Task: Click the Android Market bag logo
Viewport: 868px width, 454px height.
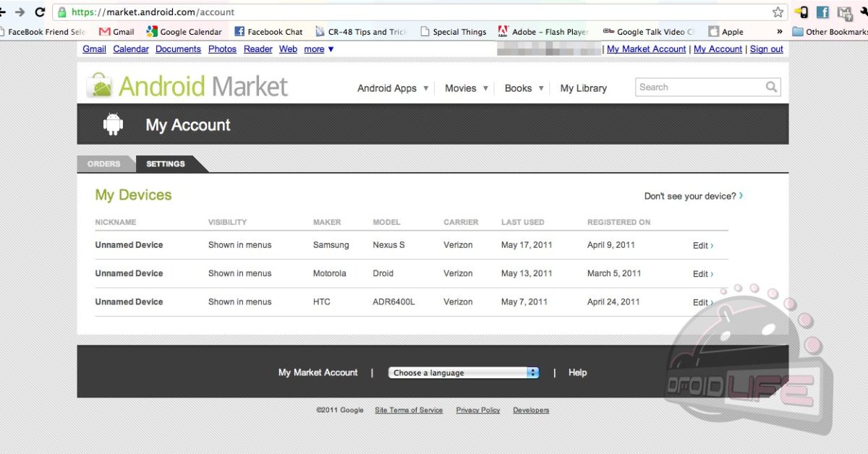Action: (x=100, y=86)
